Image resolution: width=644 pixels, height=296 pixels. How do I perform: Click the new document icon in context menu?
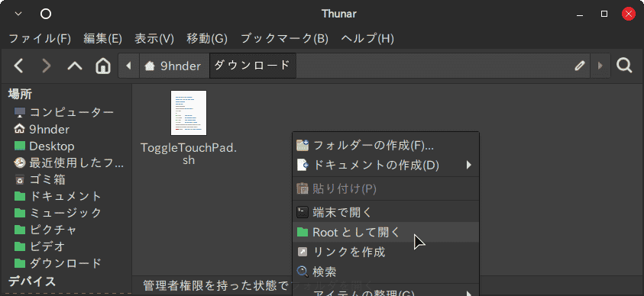[x=303, y=166]
